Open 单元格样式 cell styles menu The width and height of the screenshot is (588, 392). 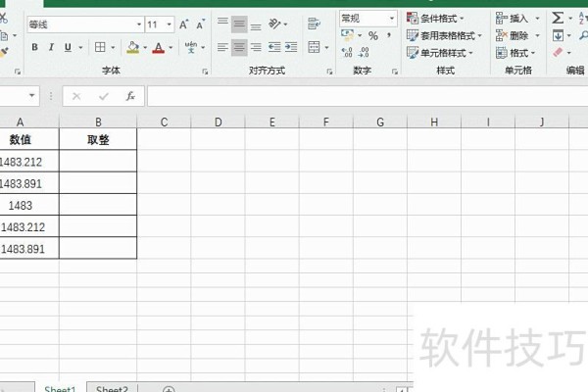(x=440, y=53)
